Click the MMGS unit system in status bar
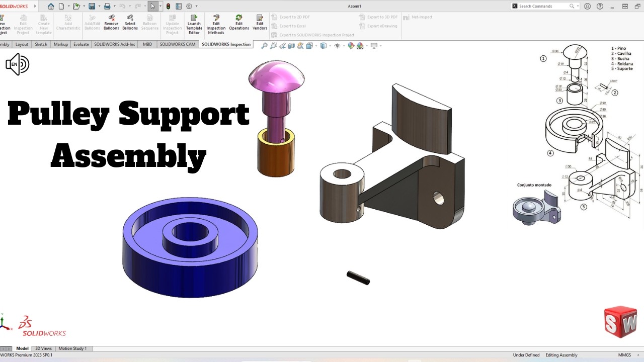Viewport: 644px width, 362px height. tap(624, 355)
